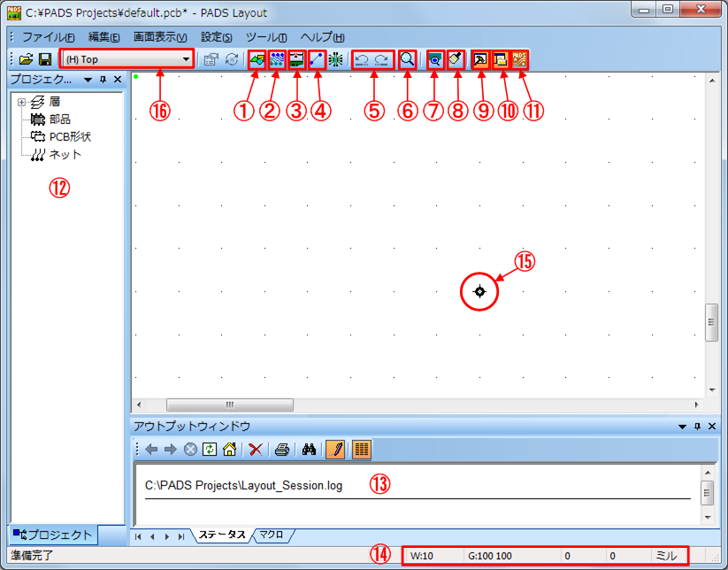Click the canvas horizontal scrollbar thumb
Image resolution: width=728 pixels, height=570 pixels.
click(230, 404)
